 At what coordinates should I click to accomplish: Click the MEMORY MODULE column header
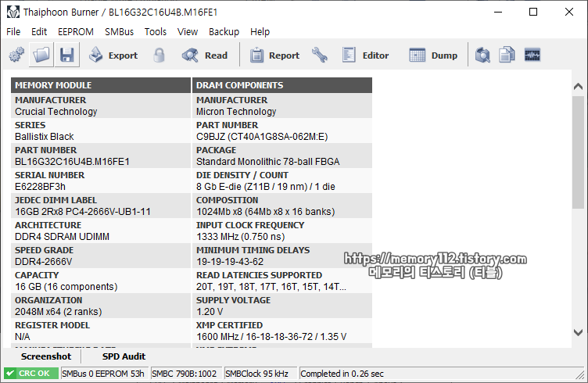101,85
